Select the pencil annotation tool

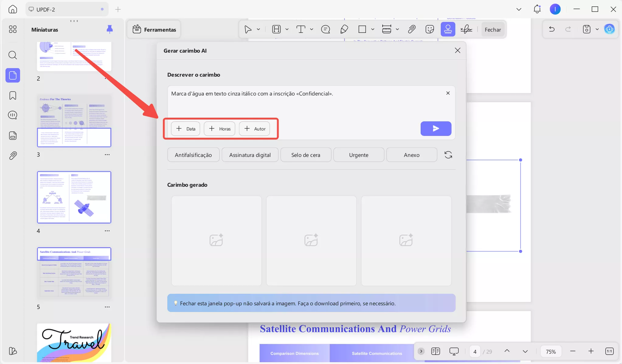pyautogui.click(x=344, y=29)
